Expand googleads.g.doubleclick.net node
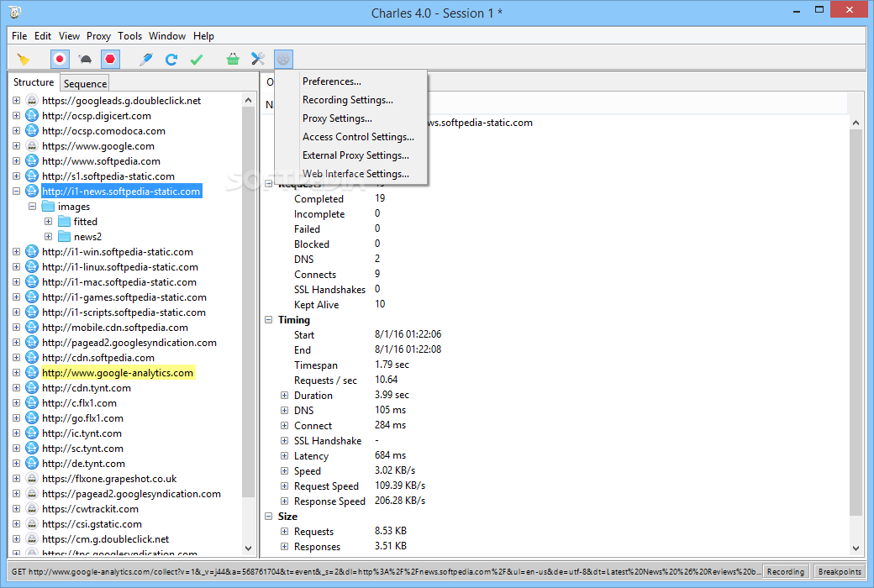Screen dimensions: 874x588 pos(16,100)
